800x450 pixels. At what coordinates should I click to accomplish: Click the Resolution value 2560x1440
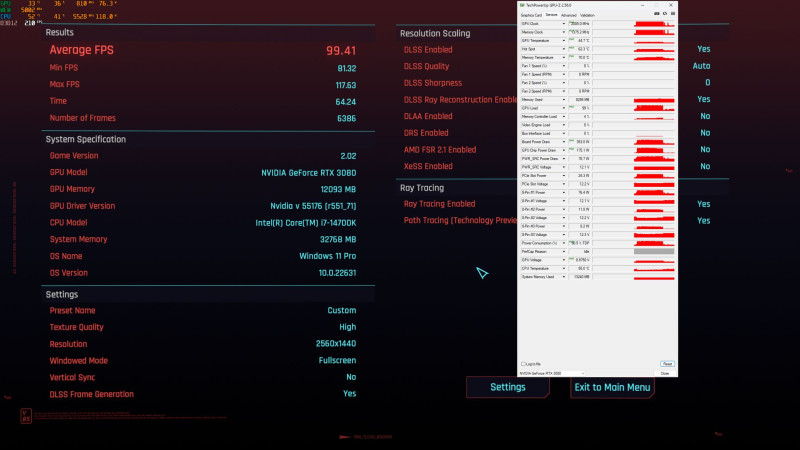(x=336, y=344)
